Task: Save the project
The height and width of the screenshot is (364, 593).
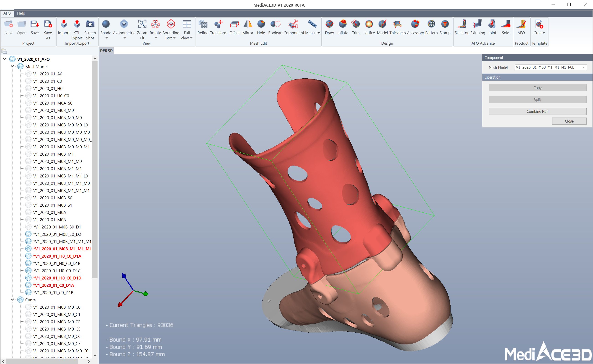Action: (x=34, y=27)
